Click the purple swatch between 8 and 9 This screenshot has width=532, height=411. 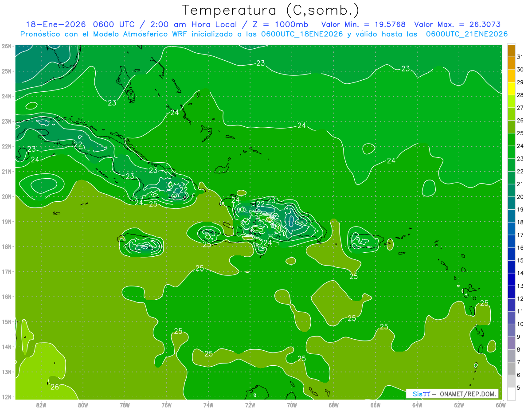511,343
